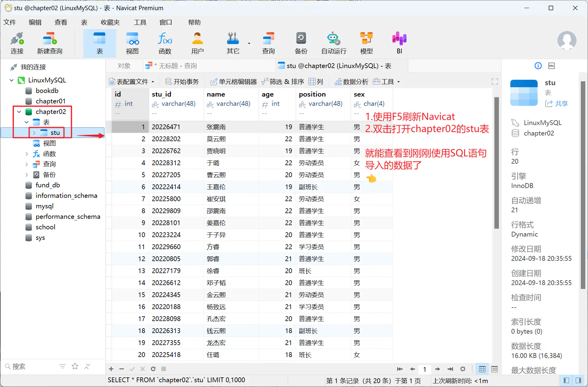Switch to grid view
Image resolution: width=588 pixels, height=387 pixels.
(482, 369)
